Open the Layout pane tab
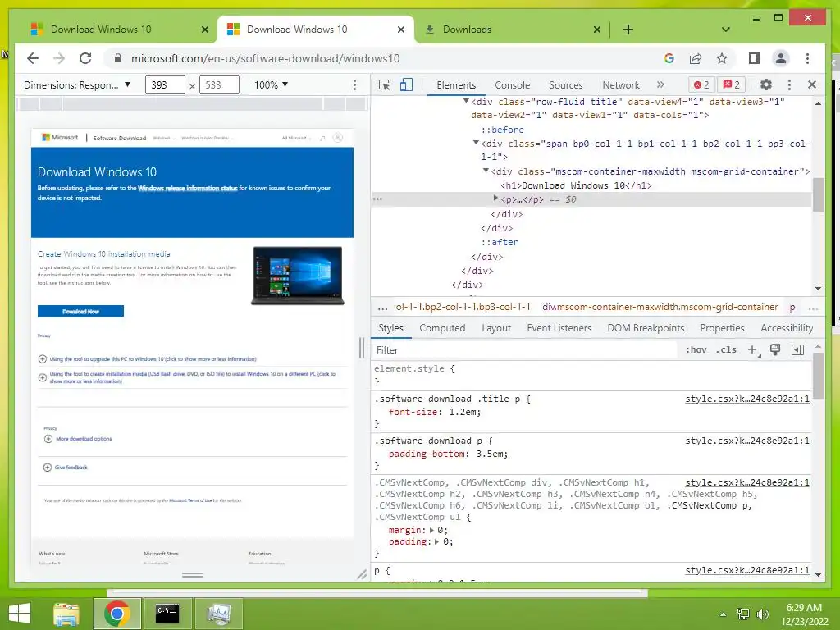This screenshot has height=630, width=840. point(496,328)
